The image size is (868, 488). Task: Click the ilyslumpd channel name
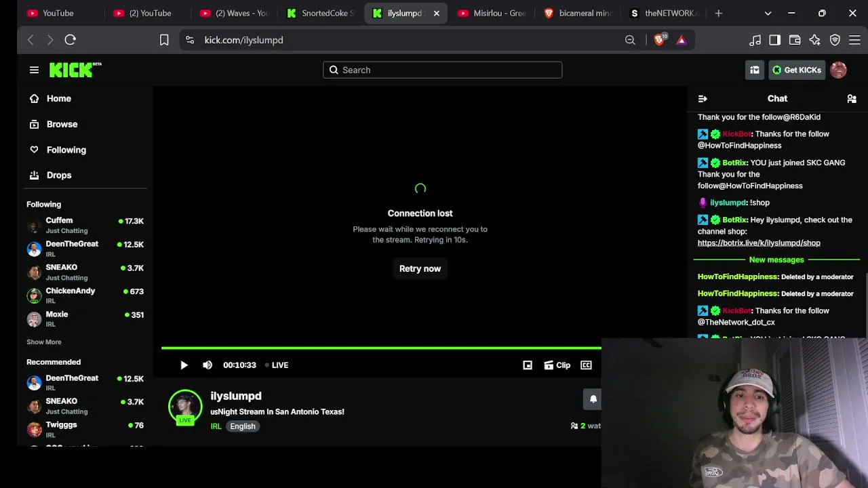(236, 396)
